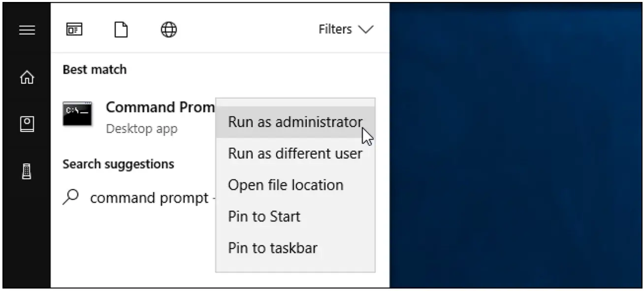
Task: Select Run as administrator
Action: (x=295, y=122)
